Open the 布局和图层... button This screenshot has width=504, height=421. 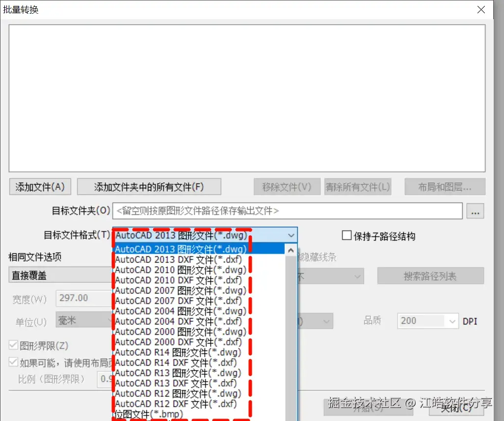click(x=445, y=187)
